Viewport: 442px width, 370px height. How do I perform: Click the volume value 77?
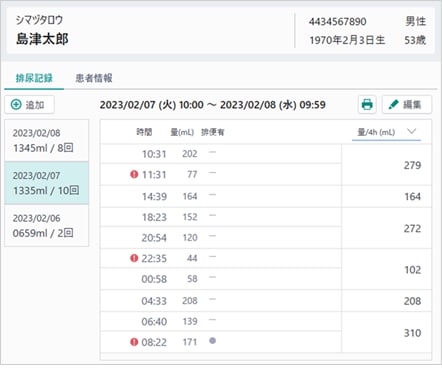192,174
